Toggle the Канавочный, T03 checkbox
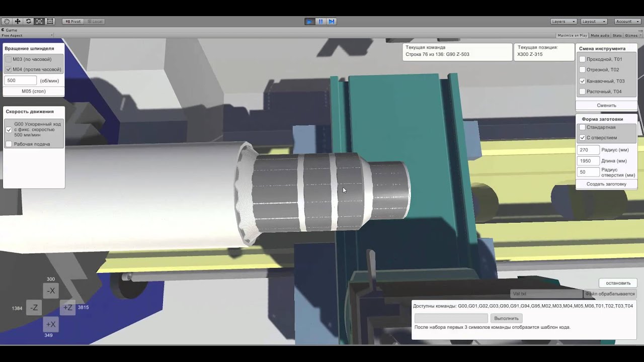This screenshot has height=362, width=644. 583,81
